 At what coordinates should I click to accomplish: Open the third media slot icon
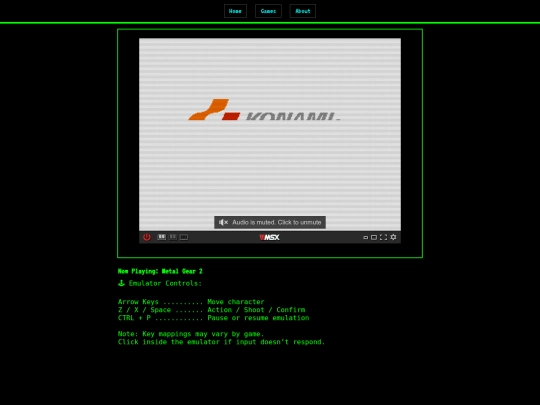pos(184,237)
